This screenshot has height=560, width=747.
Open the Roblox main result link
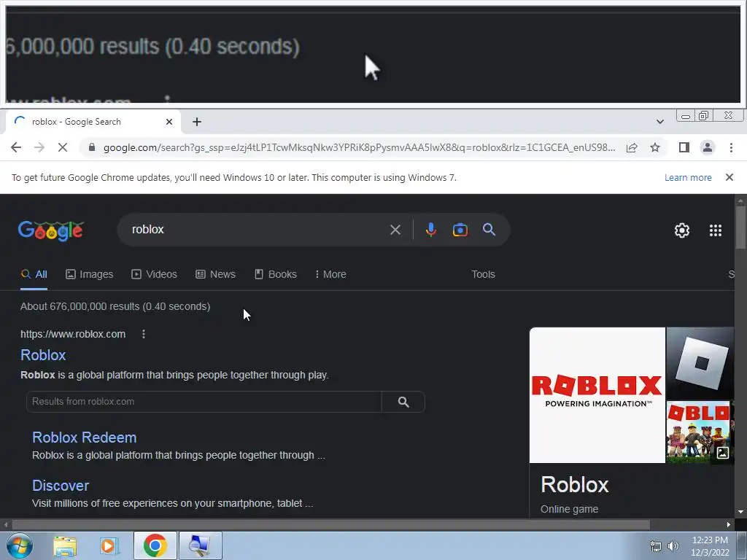click(x=43, y=355)
